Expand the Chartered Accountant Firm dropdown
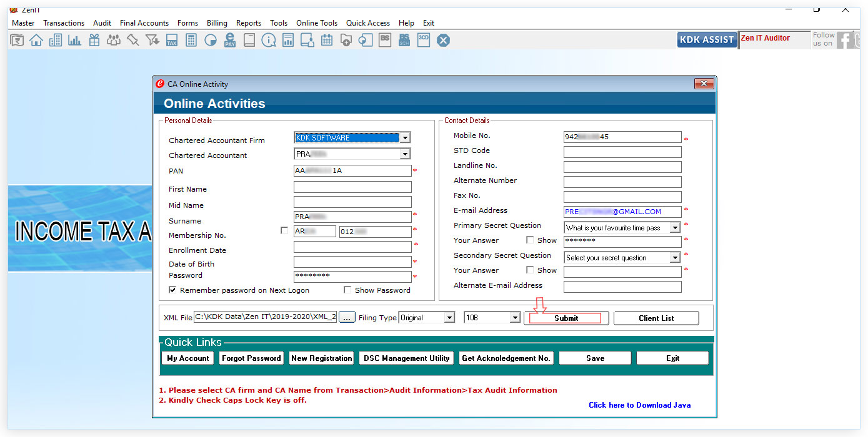This screenshot has width=868, height=437. click(405, 138)
